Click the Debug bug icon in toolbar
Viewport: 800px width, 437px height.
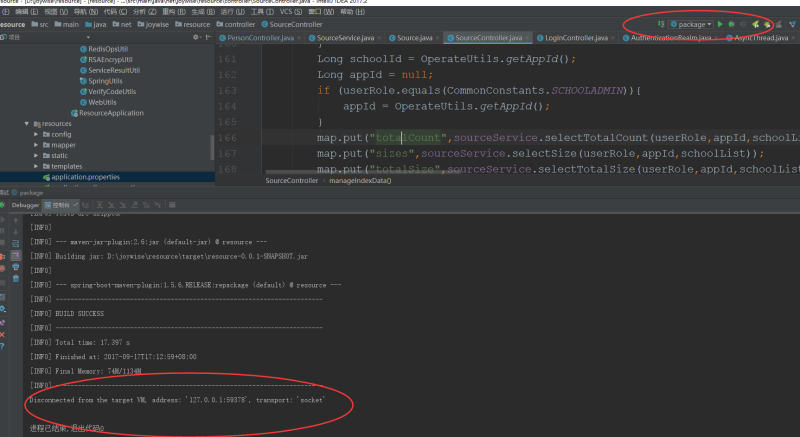[x=732, y=23]
